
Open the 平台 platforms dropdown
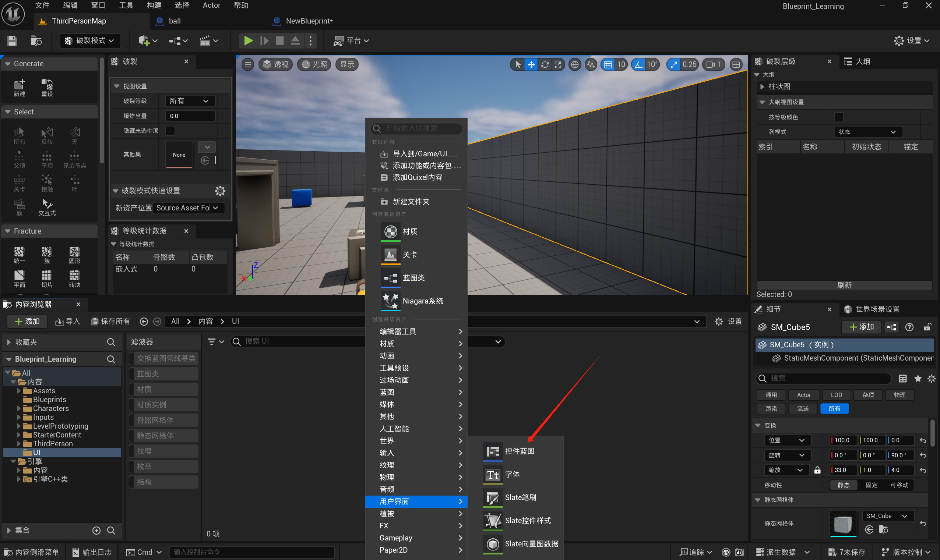pyautogui.click(x=351, y=41)
